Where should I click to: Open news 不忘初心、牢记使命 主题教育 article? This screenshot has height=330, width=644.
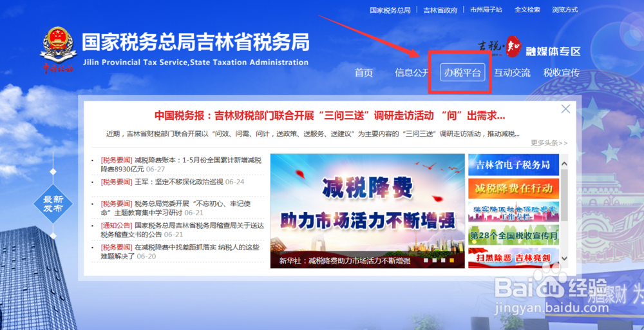pos(176,208)
